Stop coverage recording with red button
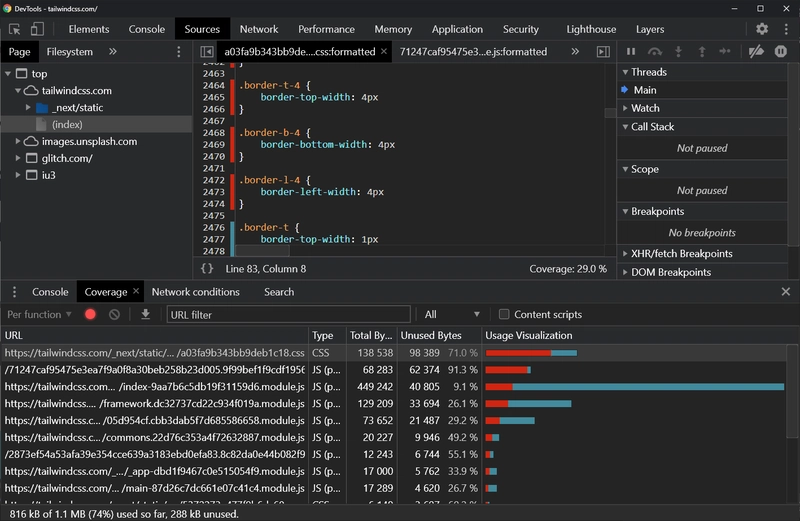This screenshot has width=800, height=521. (x=90, y=315)
